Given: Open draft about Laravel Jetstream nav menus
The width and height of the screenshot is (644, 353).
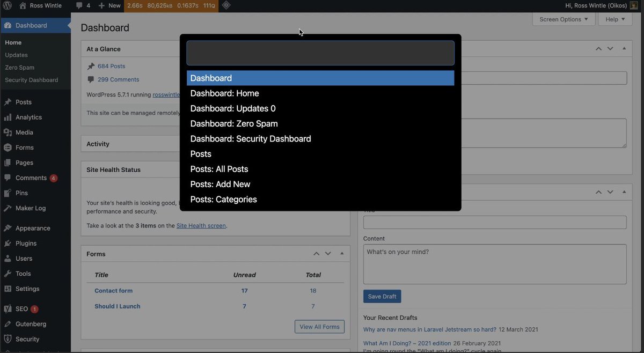Looking at the screenshot, I should pos(429,329).
